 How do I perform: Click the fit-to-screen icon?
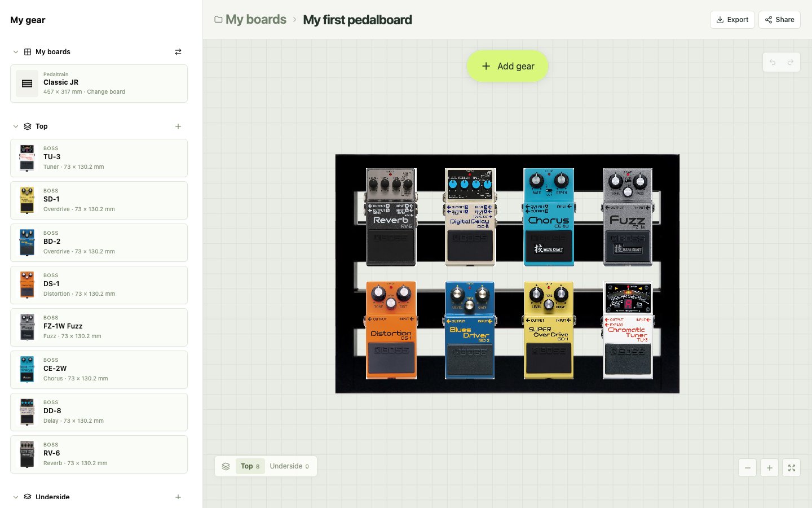tap(792, 467)
